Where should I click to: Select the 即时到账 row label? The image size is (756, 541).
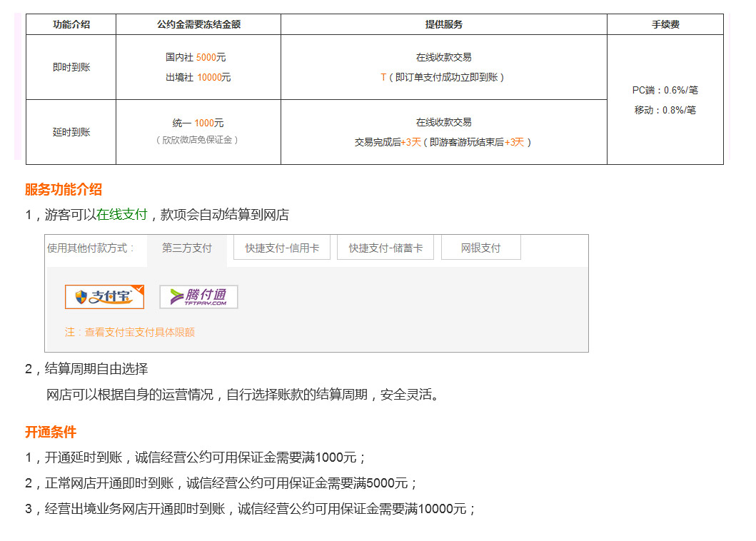pyautogui.click(x=71, y=67)
